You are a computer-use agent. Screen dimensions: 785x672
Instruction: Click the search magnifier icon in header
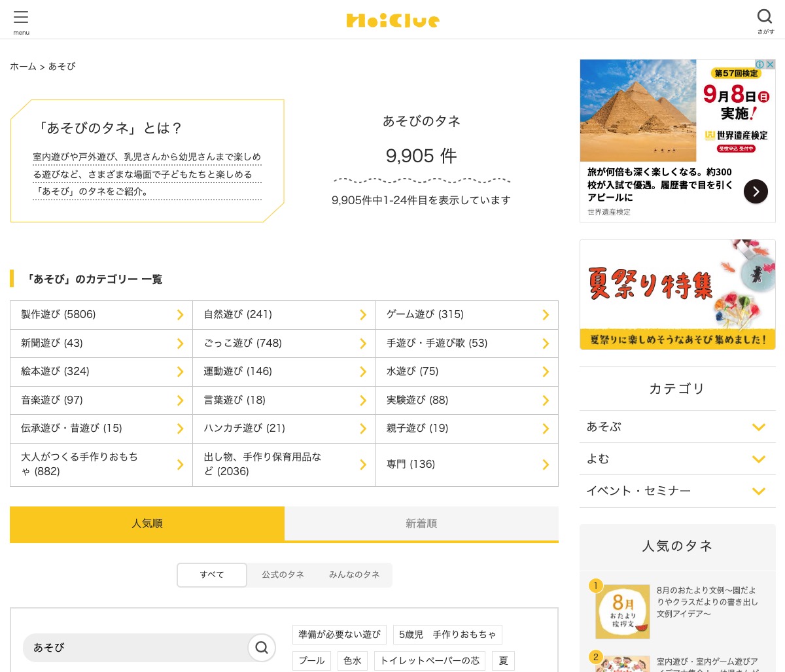765,17
